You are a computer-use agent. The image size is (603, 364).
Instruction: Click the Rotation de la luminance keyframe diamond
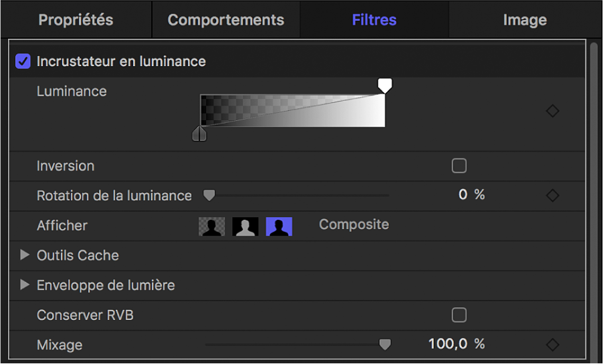click(x=552, y=196)
